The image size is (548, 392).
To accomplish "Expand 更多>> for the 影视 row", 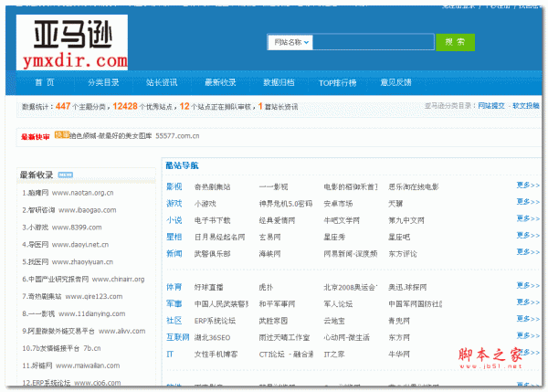I will click(528, 185).
